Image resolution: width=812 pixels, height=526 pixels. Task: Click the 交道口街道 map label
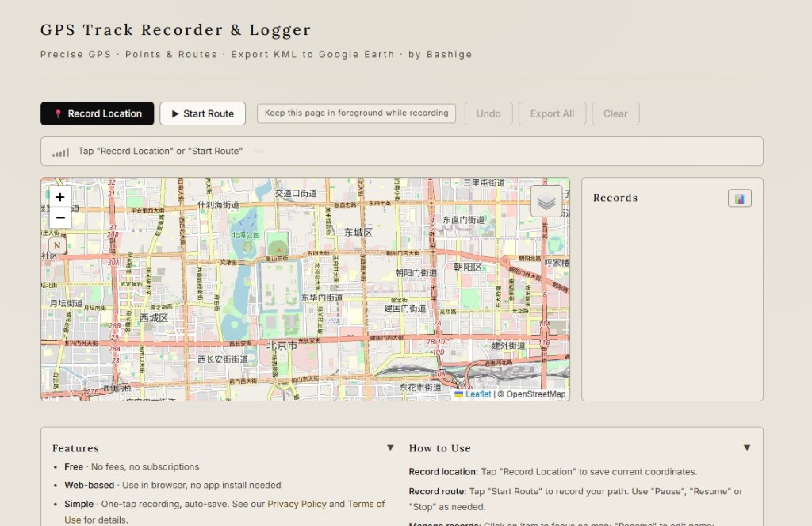point(296,194)
